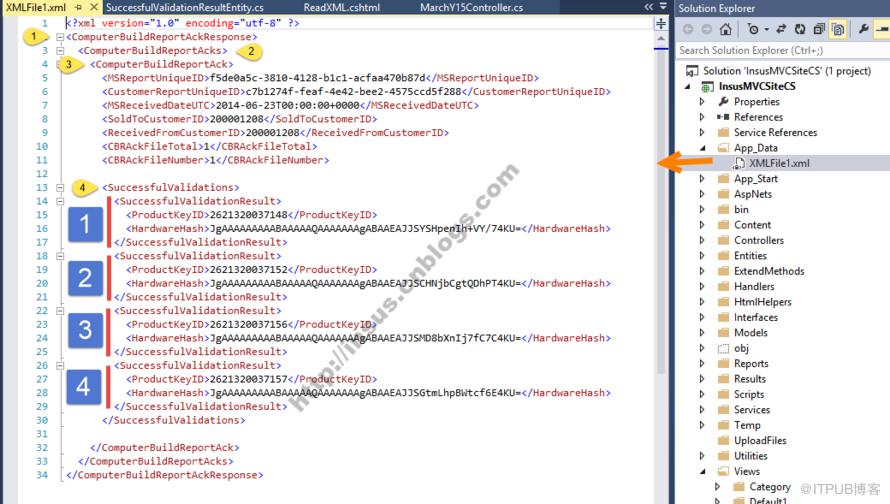Collapse ComputerBuildReportAckResponse outline node on line 2
The width and height of the screenshot is (890, 504).
pyautogui.click(x=60, y=37)
